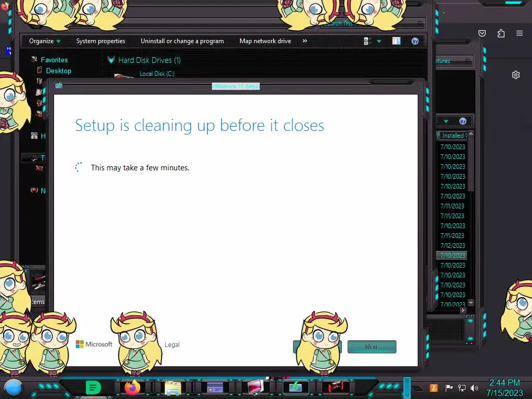Select Local Disk (C:) drive

tap(157, 74)
